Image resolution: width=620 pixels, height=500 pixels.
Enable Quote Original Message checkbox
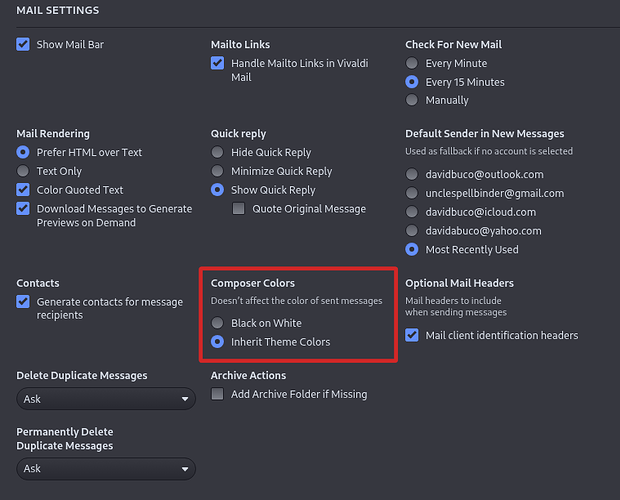tap(239, 209)
